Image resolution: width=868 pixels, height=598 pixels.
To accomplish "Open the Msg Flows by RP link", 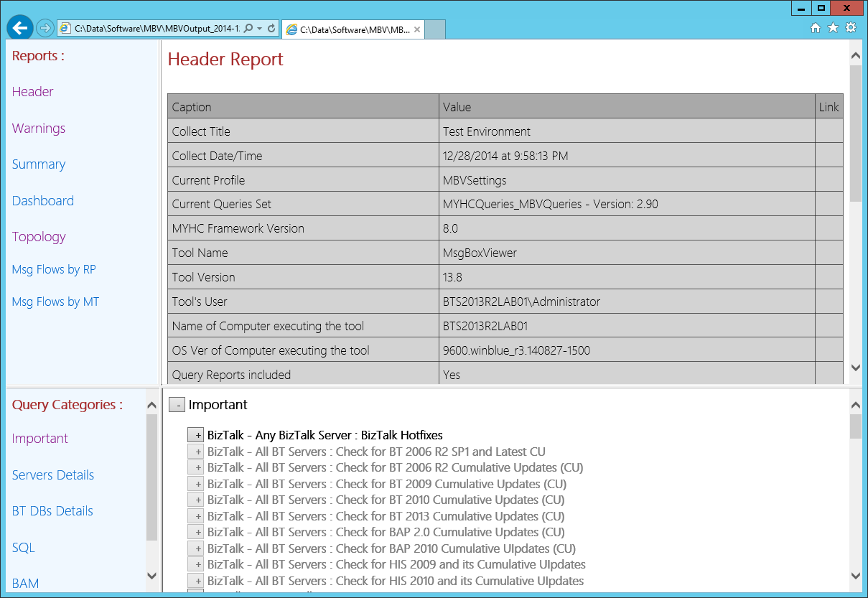I will click(54, 270).
